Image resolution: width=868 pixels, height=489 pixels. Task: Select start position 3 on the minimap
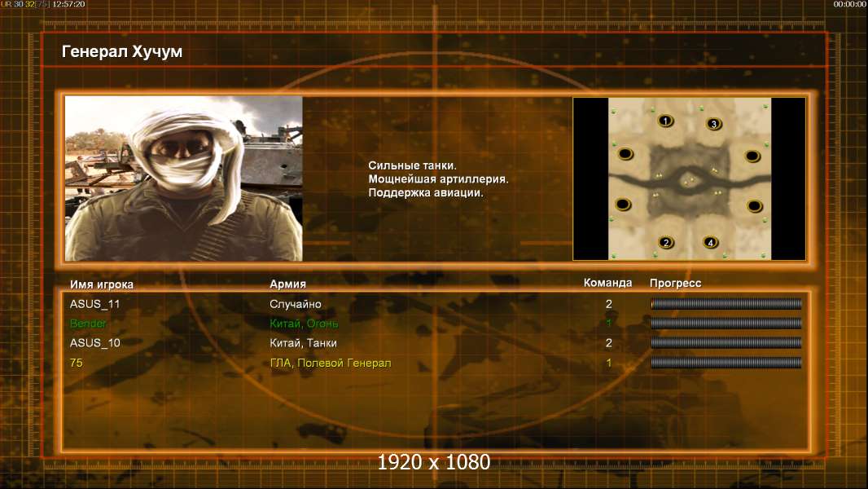713,124
